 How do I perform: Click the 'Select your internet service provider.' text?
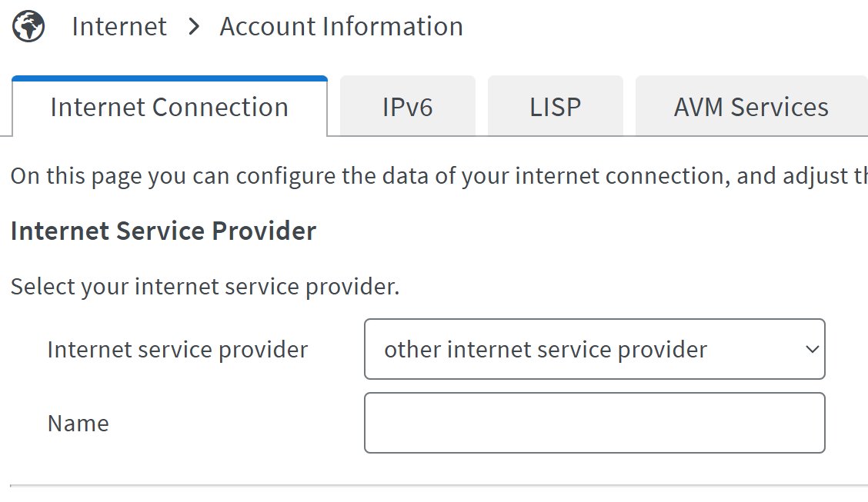click(205, 287)
